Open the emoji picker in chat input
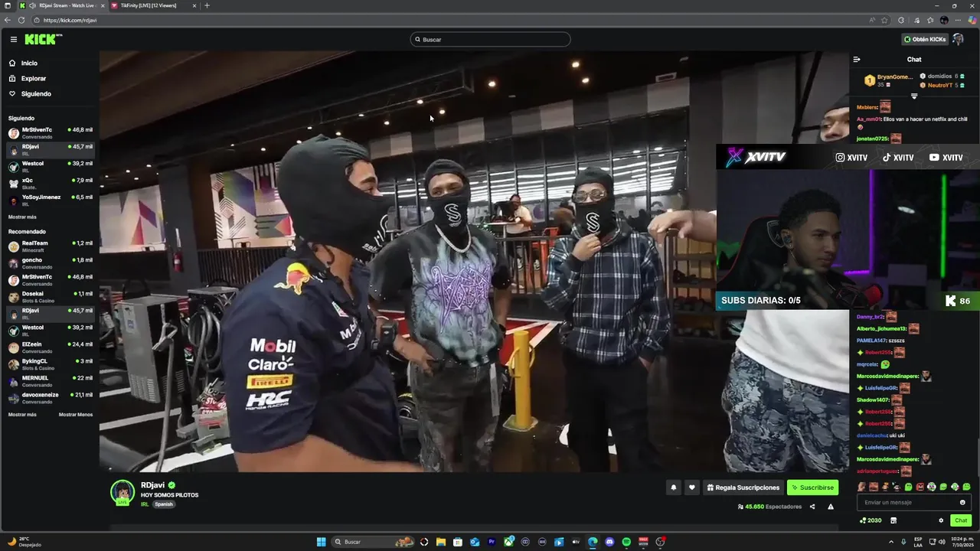Image resolution: width=980 pixels, height=551 pixels. (x=962, y=503)
